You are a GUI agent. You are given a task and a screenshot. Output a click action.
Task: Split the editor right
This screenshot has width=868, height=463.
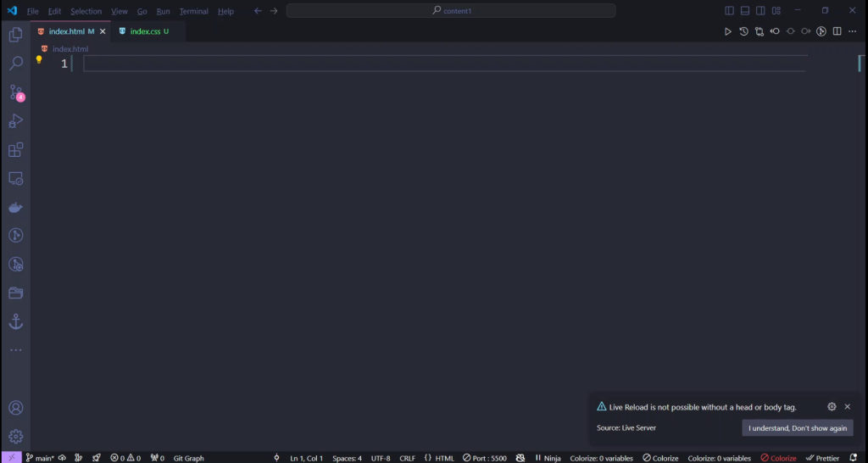point(837,31)
